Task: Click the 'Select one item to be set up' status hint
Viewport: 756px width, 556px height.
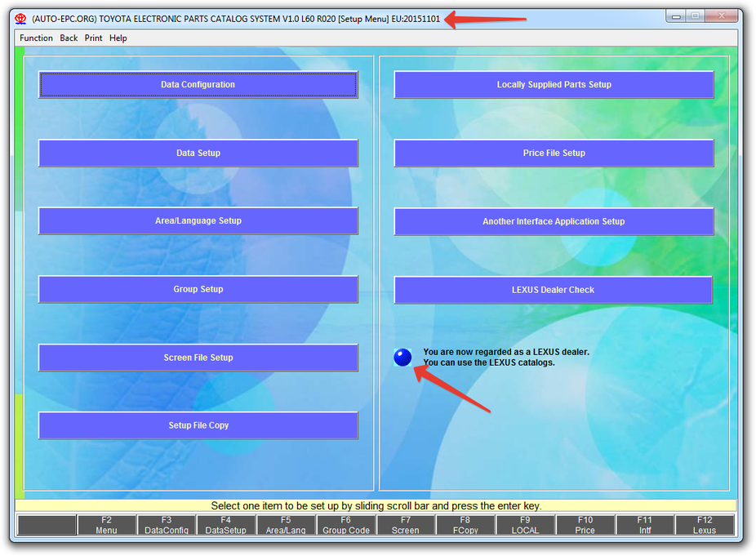Action: point(376,506)
